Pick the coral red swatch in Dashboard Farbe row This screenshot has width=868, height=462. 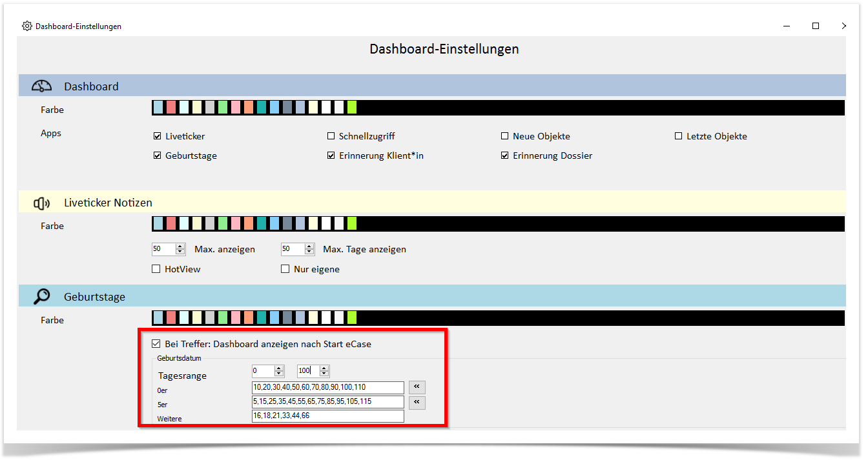point(170,108)
